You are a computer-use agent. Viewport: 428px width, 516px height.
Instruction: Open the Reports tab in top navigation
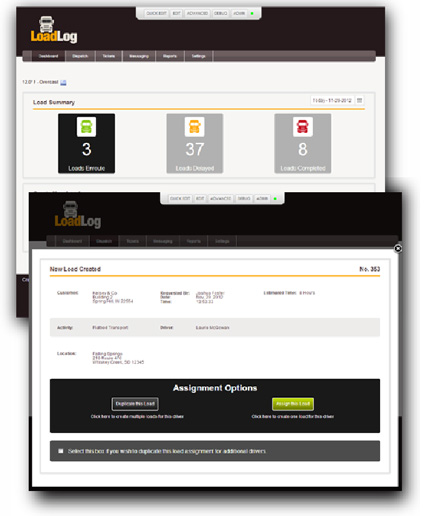(x=170, y=56)
